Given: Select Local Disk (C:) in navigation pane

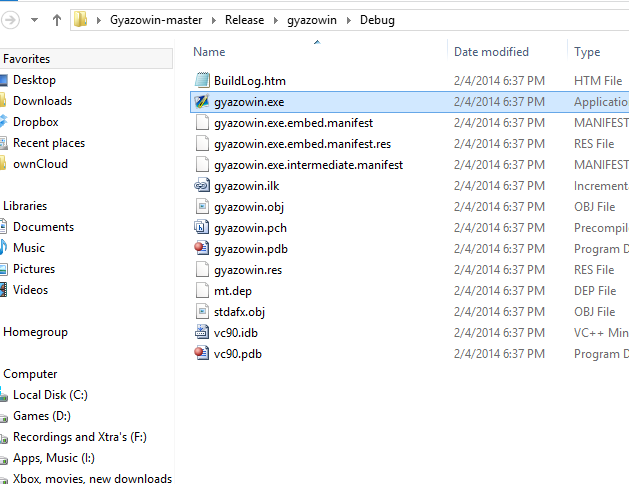Looking at the screenshot, I should pyautogui.click(x=50, y=395).
